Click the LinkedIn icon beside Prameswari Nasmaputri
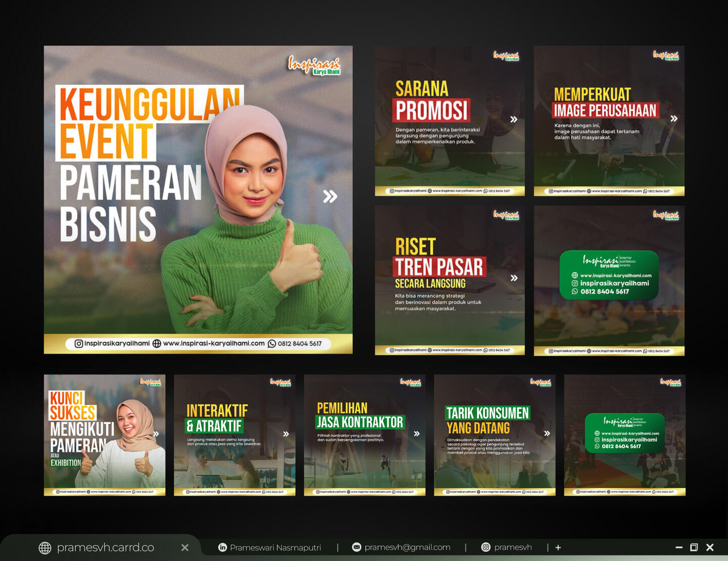 pyautogui.click(x=222, y=547)
